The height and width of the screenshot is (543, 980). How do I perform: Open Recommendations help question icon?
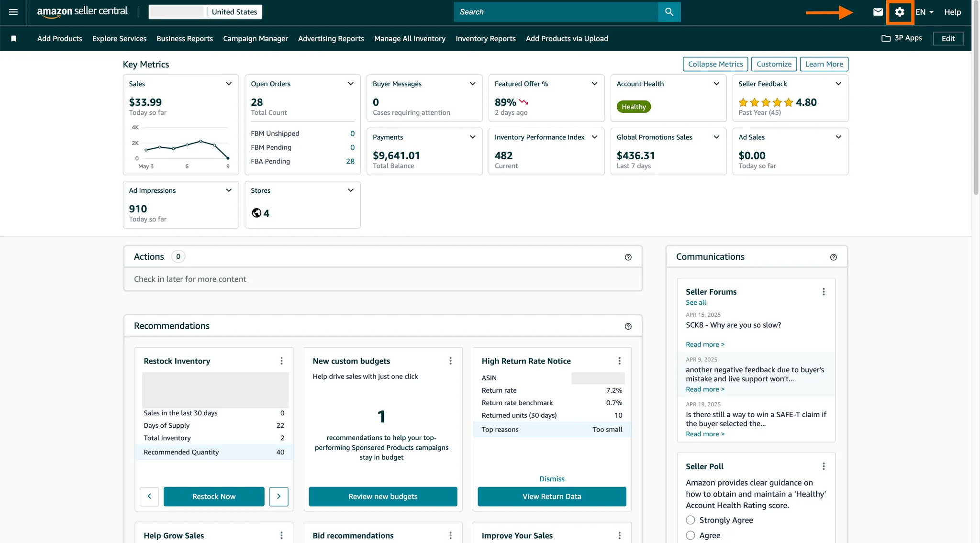click(628, 326)
